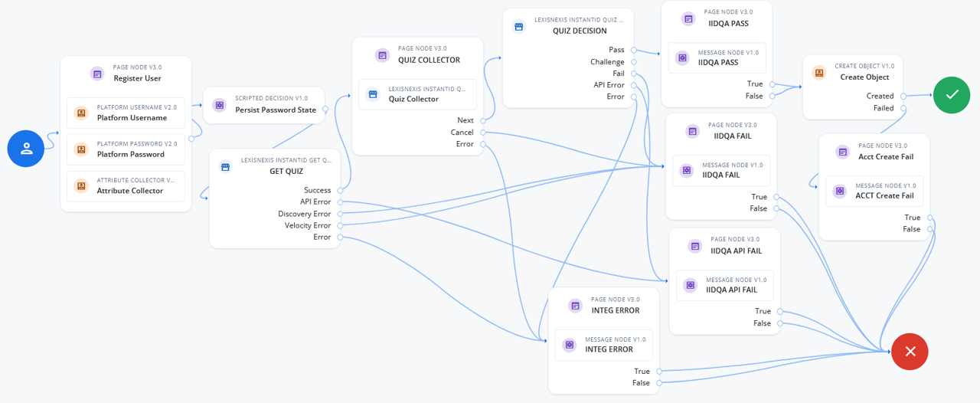
Task: Click the ACCT Create Fail message icon
Action: [x=840, y=191]
